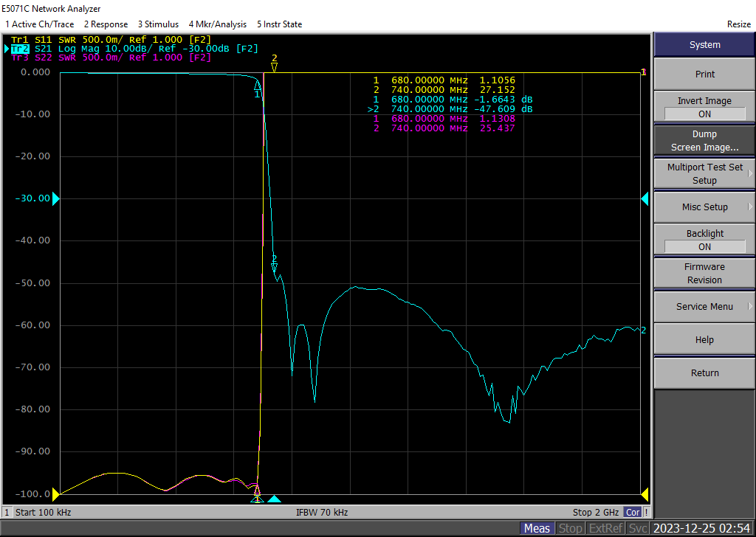The height and width of the screenshot is (537, 756).
Task: Click cyan marker position triangle on bottom axis
Action: (274, 499)
